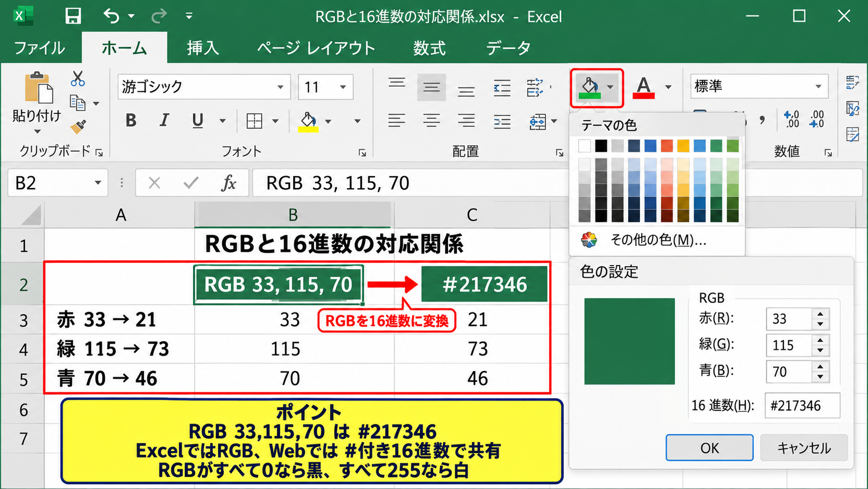This screenshot has width=868, height=489.
Task: Click the Save floppy disk icon
Action: [73, 16]
